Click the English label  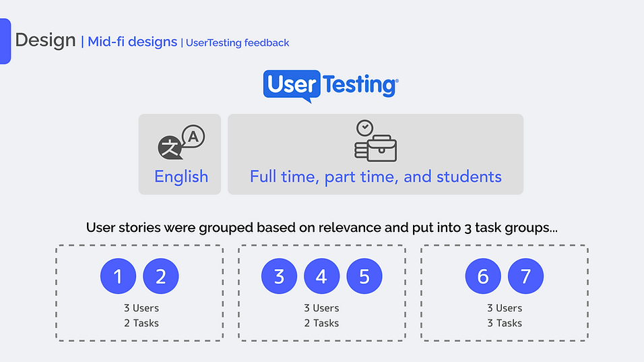(x=181, y=177)
